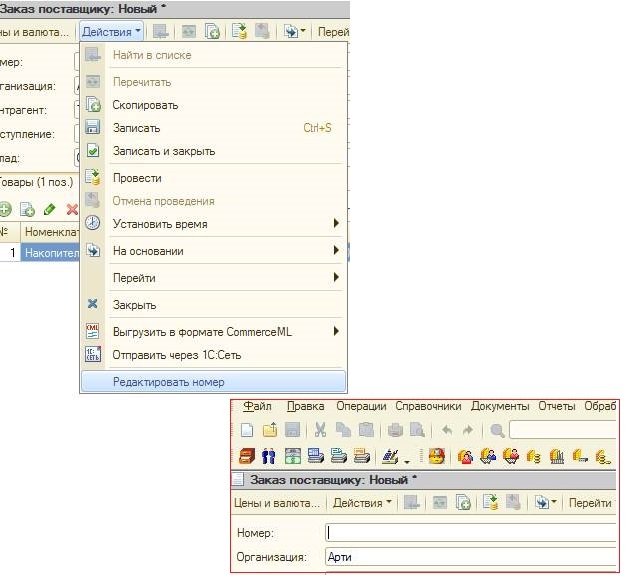Click green banknote icon in second toolbar row
The height and width of the screenshot is (586, 628).
pos(292,456)
